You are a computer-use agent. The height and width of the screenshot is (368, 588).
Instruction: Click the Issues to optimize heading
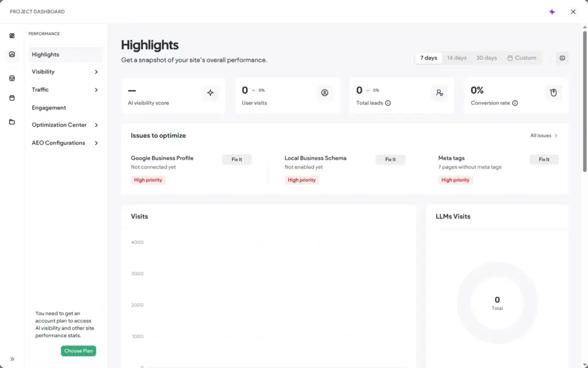(x=158, y=136)
